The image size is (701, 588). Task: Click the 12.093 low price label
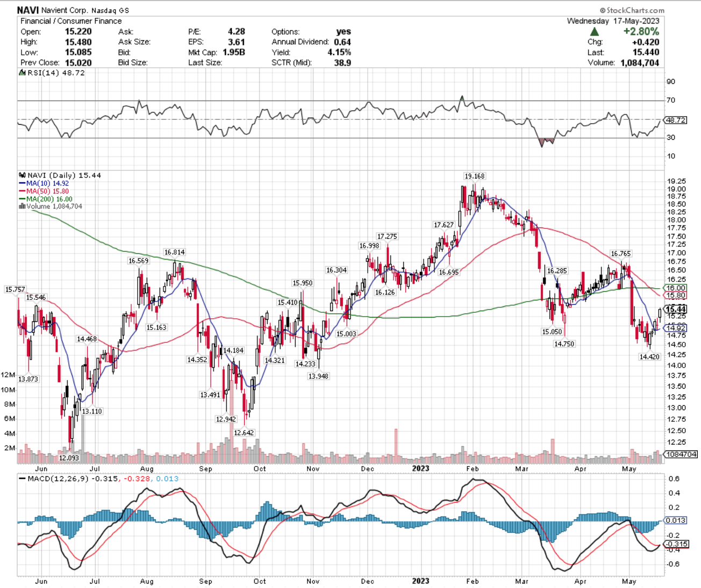tap(69, 458)
